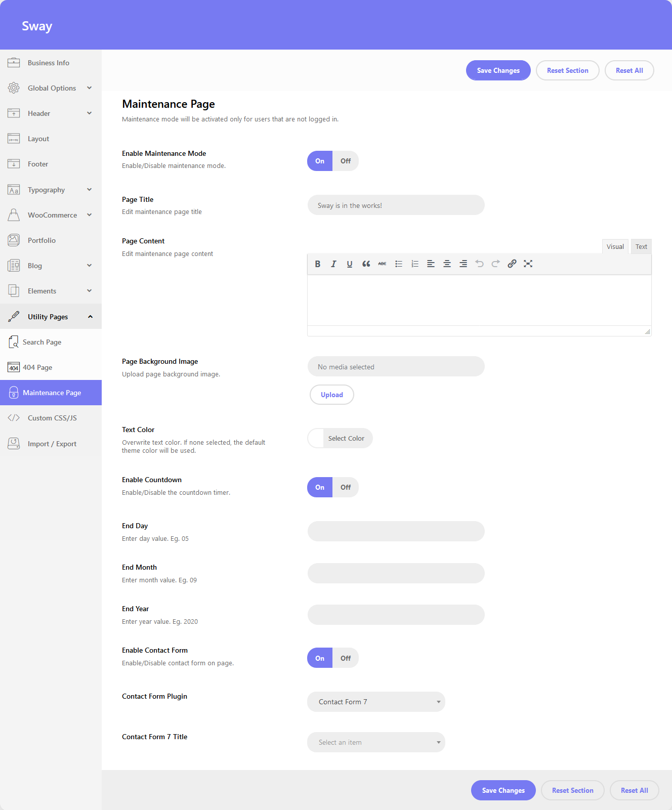Switch Enable Contact Form to Off

345,658
